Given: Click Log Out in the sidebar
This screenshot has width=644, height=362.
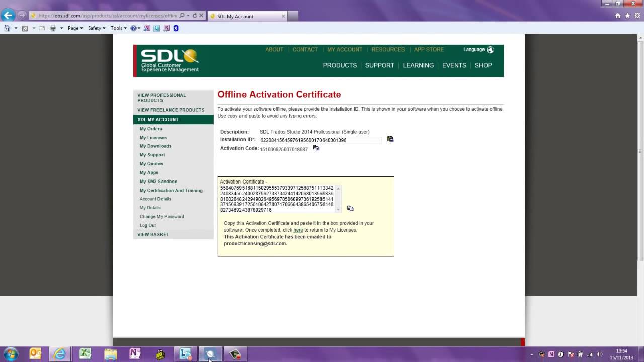Looking at the screenshot, I should pyautogui.click(x=148, y=225).
